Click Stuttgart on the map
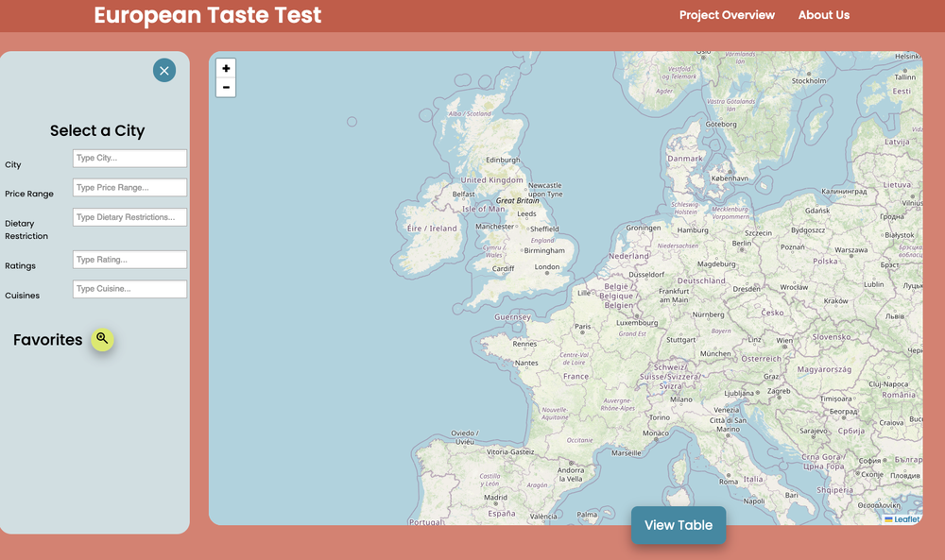 click(x=681, y=340)
